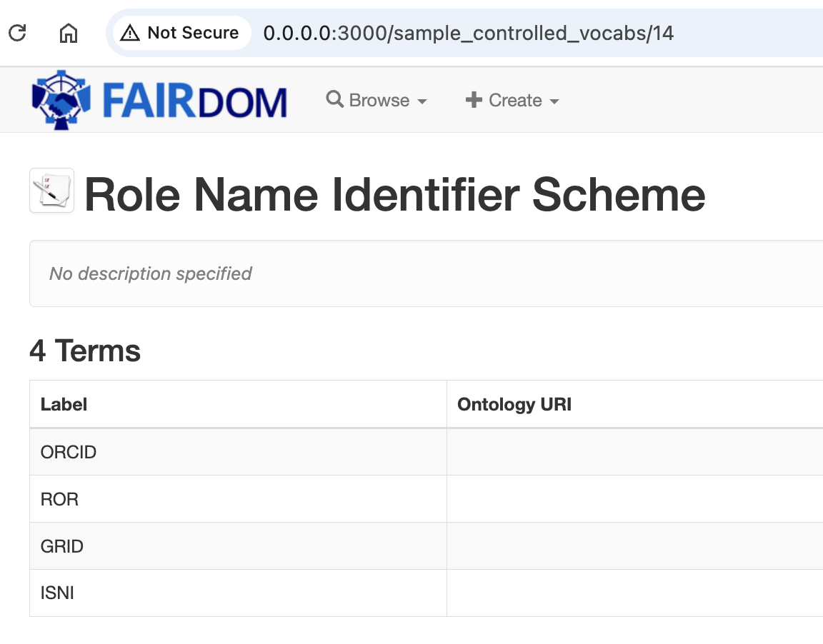823x644 pixels.
Task: Click the magnifier icon beside Browse
Action: point(334,100)
